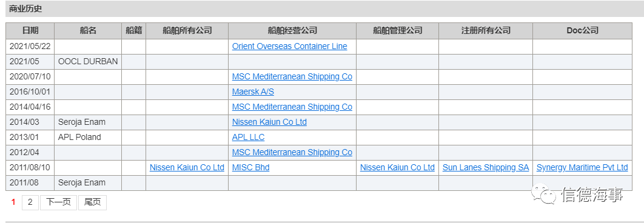Open MSC Mediterranean Shipping Co link dated 2014/04/16
644x223 pixels.
click(x=292, y=107)
